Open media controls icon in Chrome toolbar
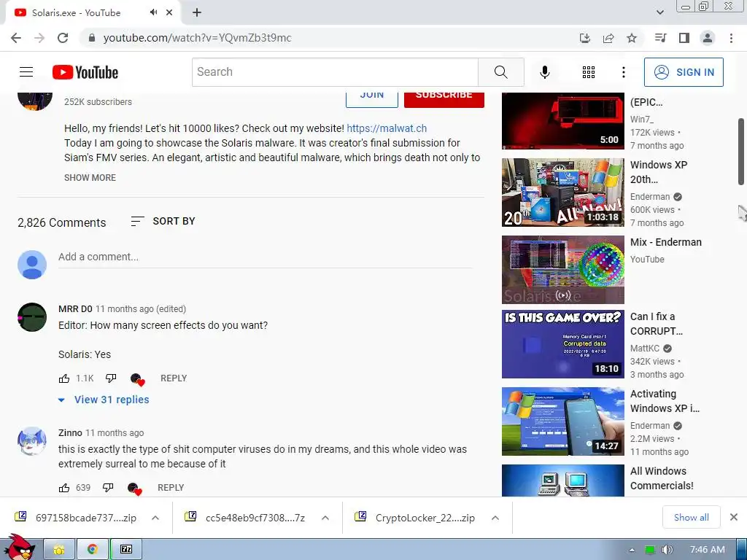Screen dimensions: 747x560 click(x=660, y=38)
